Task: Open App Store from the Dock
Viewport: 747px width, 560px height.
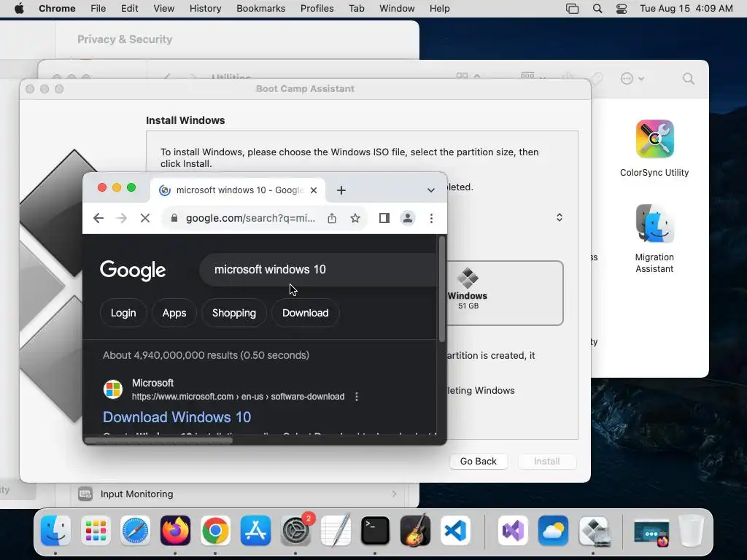Action: tap(255, 531)
